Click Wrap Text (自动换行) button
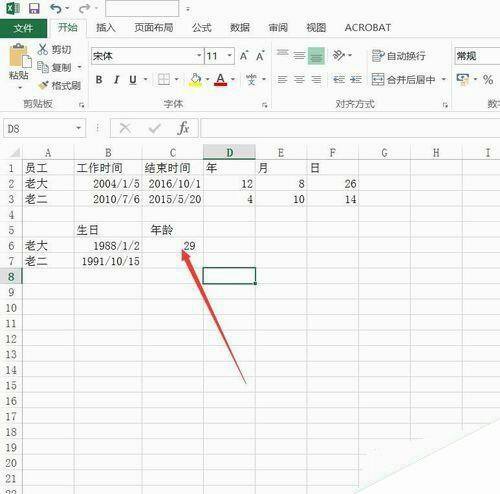The width and height of the screenshot is (500, 494). point(399,56)
